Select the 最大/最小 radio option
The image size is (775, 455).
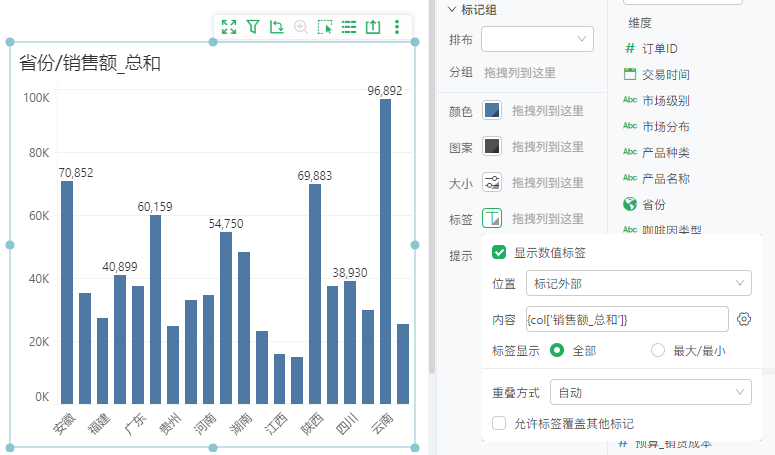click(x=657, y=350)
